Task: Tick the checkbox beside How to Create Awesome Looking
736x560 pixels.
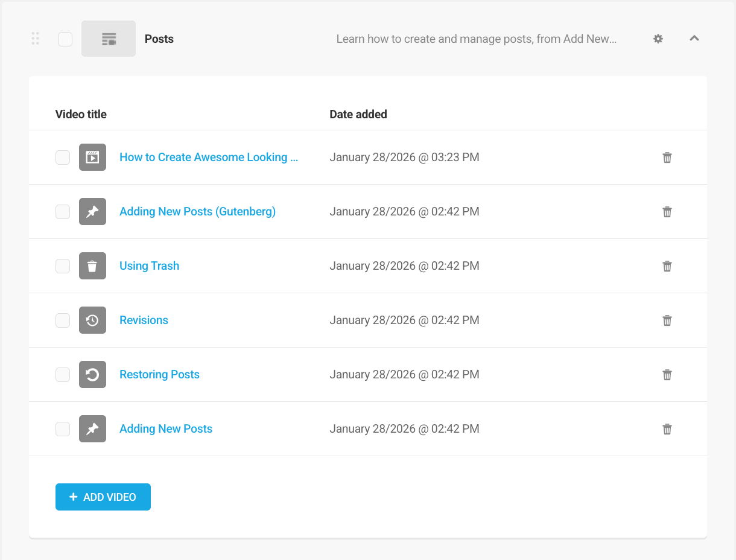Action: point(62,157)
